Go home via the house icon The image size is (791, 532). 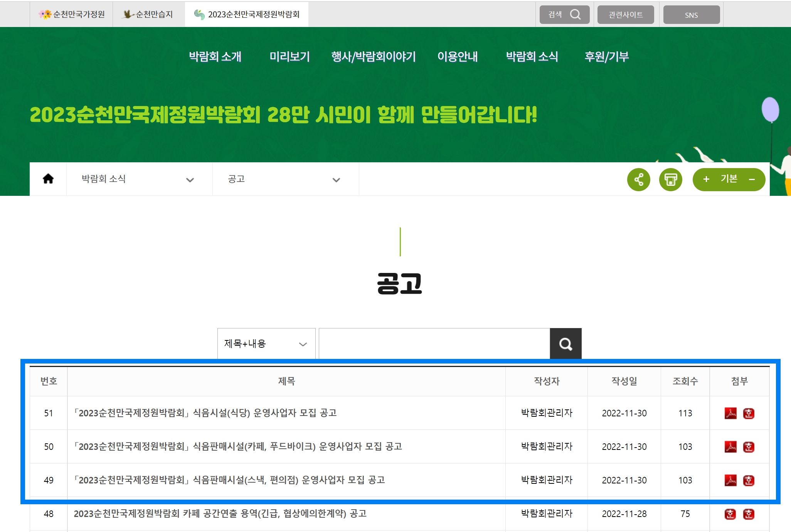[48, 179]
